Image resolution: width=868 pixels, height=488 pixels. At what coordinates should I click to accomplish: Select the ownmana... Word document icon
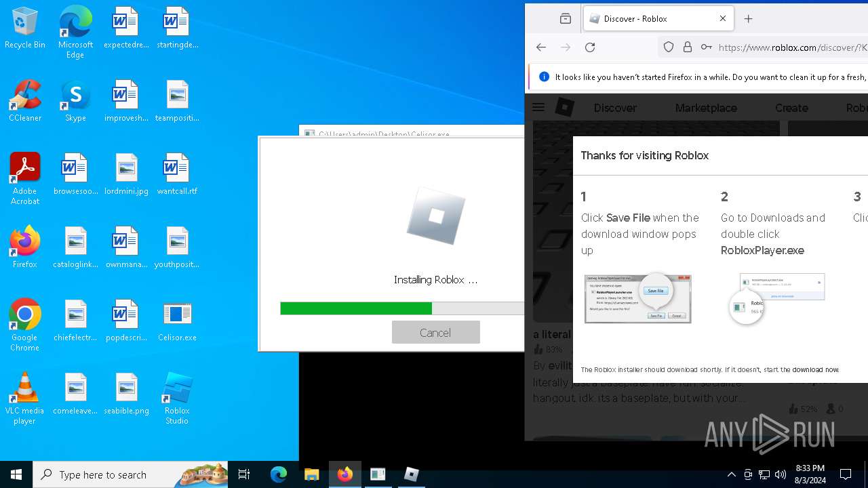(x=125, y=248)
